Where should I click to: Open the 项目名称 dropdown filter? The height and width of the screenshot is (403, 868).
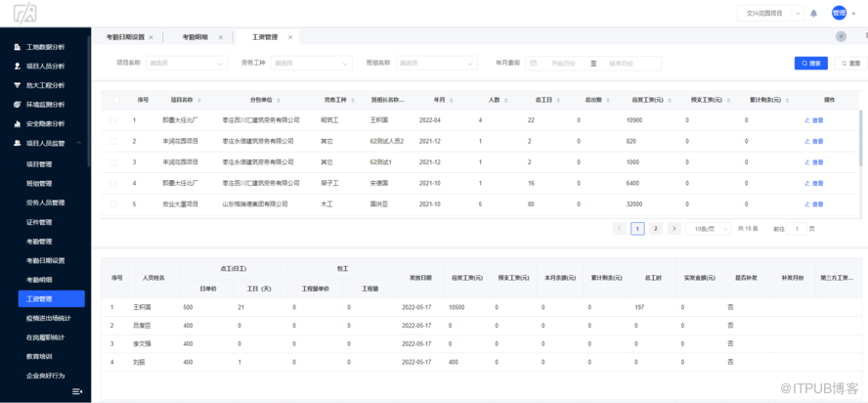click(185, 64)
